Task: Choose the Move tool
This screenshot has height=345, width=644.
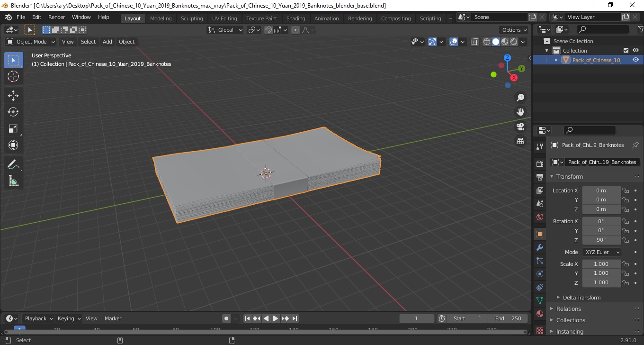Action: (13, 96)
